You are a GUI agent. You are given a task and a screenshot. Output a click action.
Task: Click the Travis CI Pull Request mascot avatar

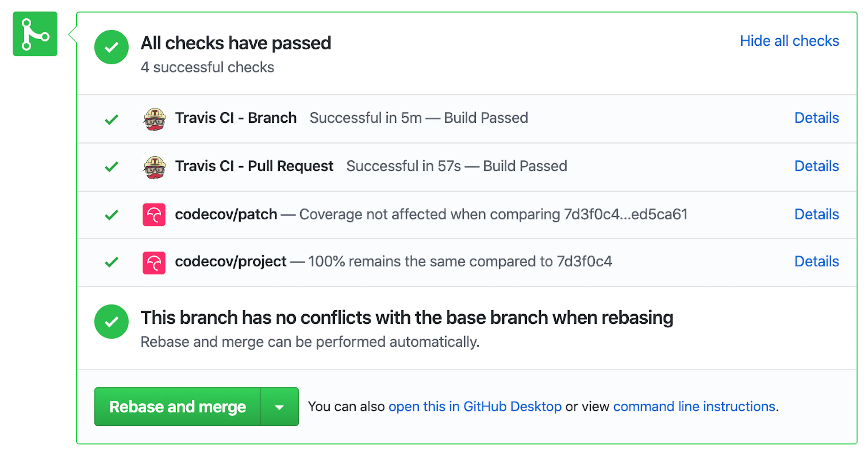(154, 167)
